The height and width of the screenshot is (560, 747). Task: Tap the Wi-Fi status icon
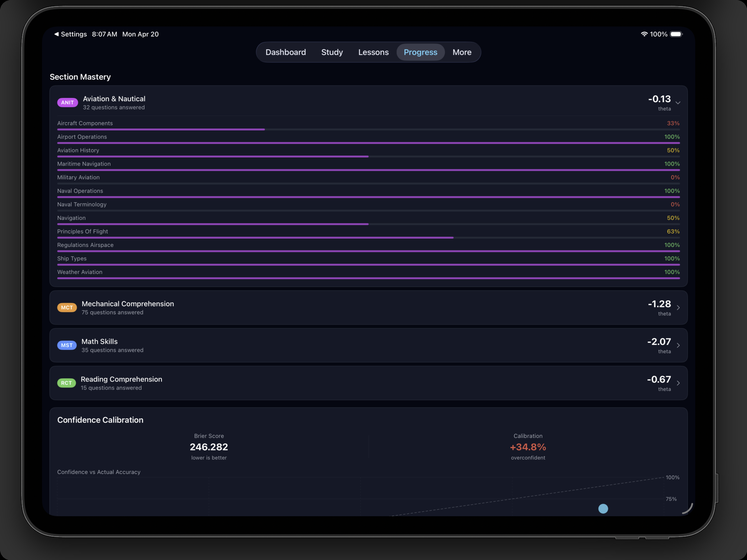click(644, 34)
